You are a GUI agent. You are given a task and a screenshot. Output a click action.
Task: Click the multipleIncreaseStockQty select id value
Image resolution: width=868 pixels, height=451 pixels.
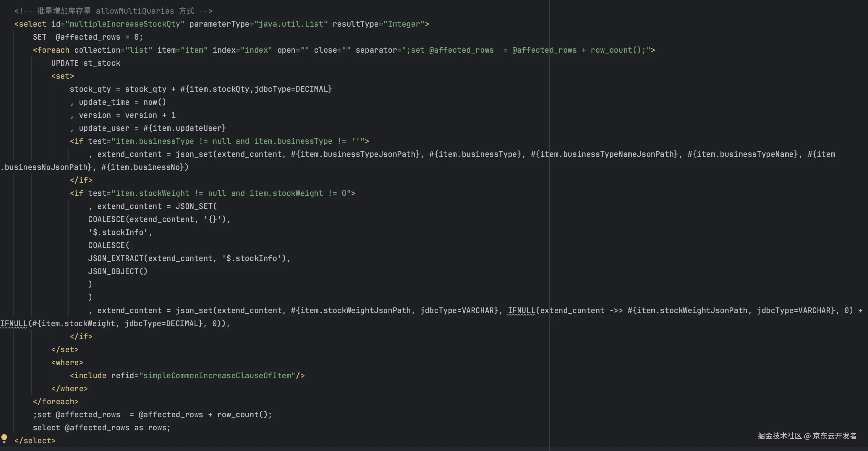tap(125, 24)
